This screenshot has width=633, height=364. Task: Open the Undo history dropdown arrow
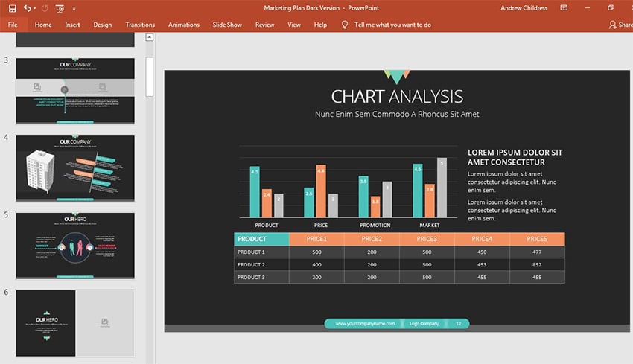(35, 8)
